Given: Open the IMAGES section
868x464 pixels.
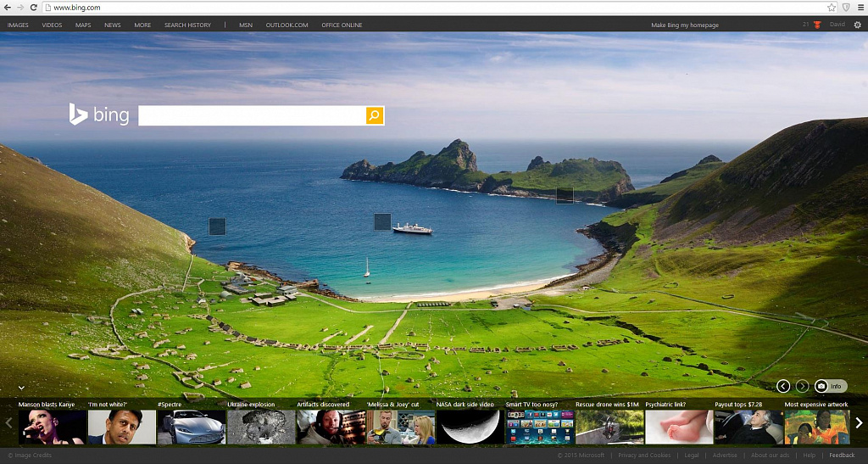Looking at the screenshot, I should click(x=18, y=25).
